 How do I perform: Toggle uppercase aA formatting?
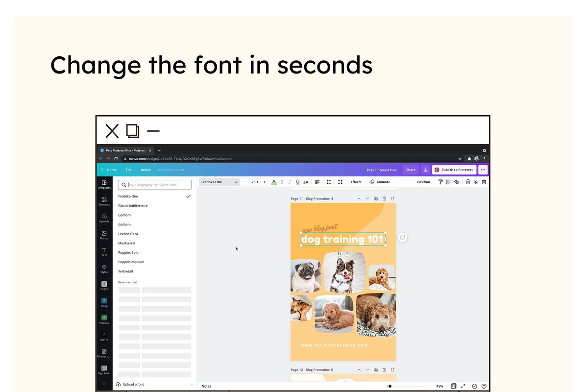[x=306, y=182]
